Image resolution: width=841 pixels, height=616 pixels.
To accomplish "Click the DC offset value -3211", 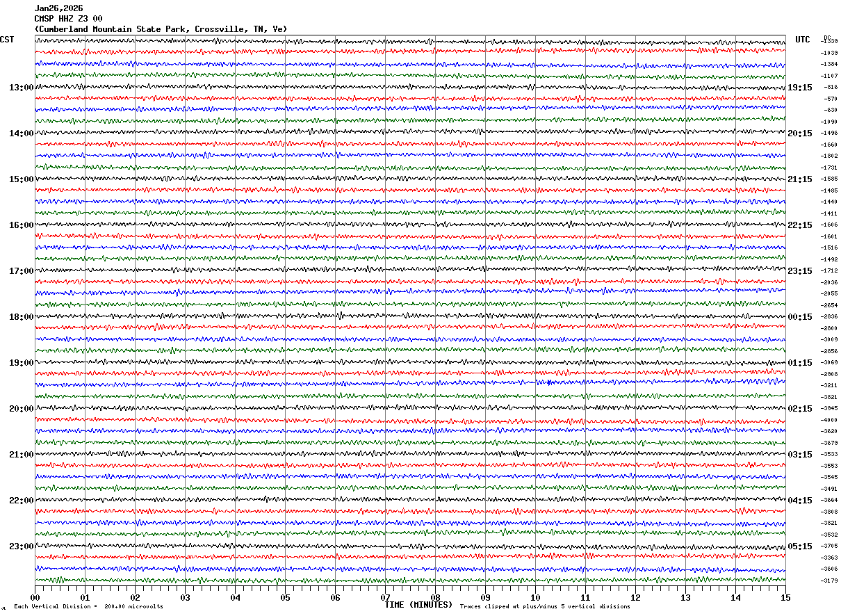I will pos(830,386).
